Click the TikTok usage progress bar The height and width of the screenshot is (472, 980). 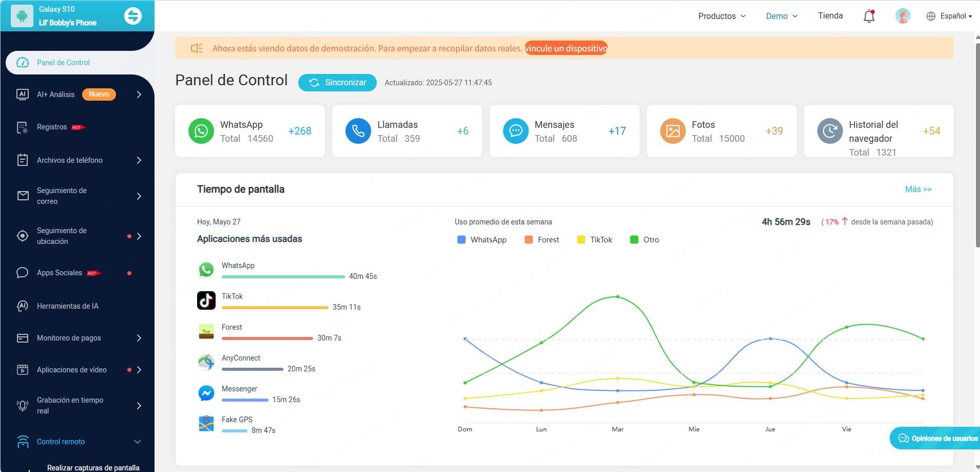click(275, 308)
